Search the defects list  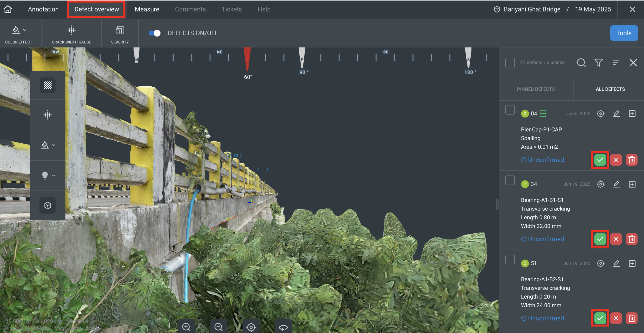(581, 62)
